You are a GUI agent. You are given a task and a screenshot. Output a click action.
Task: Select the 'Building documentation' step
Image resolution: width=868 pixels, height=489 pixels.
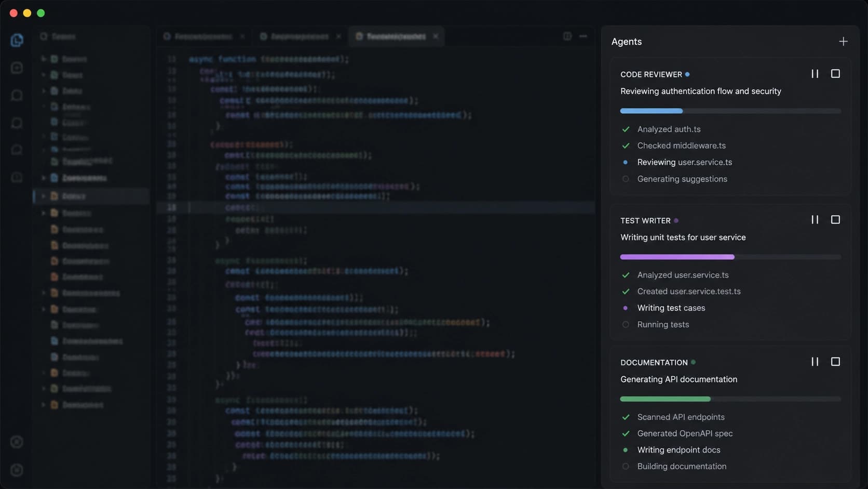click(682, 467)
